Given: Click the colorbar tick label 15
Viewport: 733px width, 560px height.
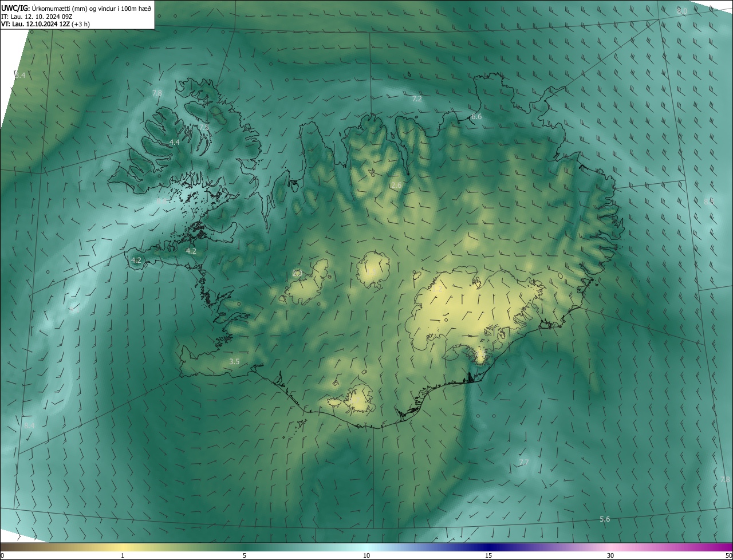Looking at the screenshot, I should [x=488, y=555].
